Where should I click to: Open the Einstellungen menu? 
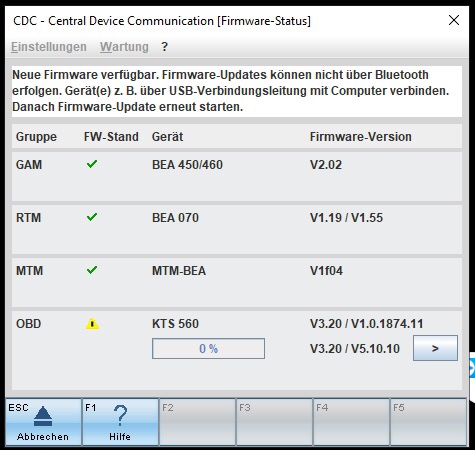[x=49, y=47]
